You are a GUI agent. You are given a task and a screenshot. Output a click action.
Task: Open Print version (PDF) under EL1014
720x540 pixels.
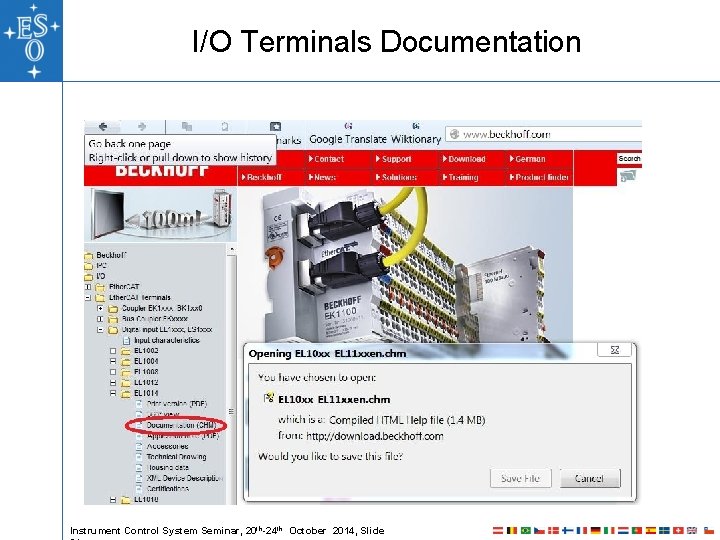pos(177,404)
